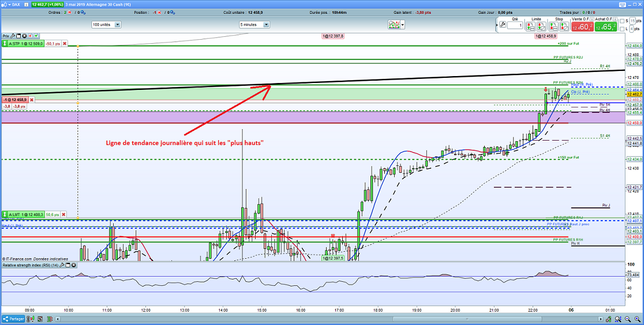Maximize the Prix panel window icon
The image size is (644, 325).
tap(18, 36)
